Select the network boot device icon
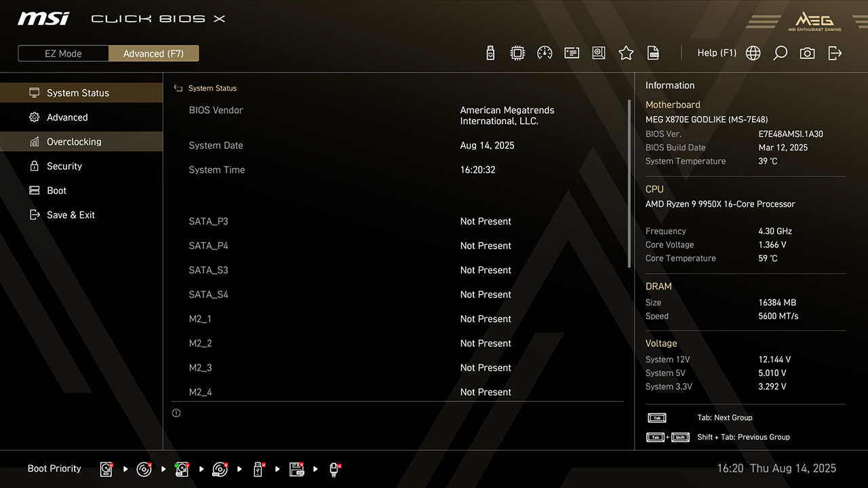The width and height of the screenshot is (868, 488). pyautogui.click(x=334, y=469)
